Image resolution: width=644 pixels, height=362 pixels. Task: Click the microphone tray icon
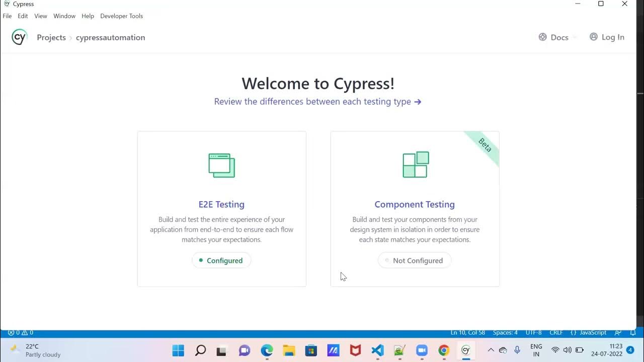coord(517,350)
